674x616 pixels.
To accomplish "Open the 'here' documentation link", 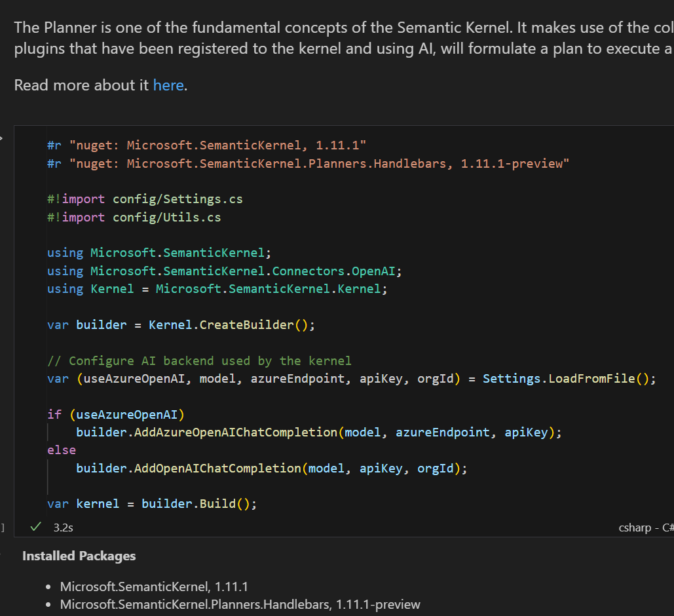I will 168,85.
